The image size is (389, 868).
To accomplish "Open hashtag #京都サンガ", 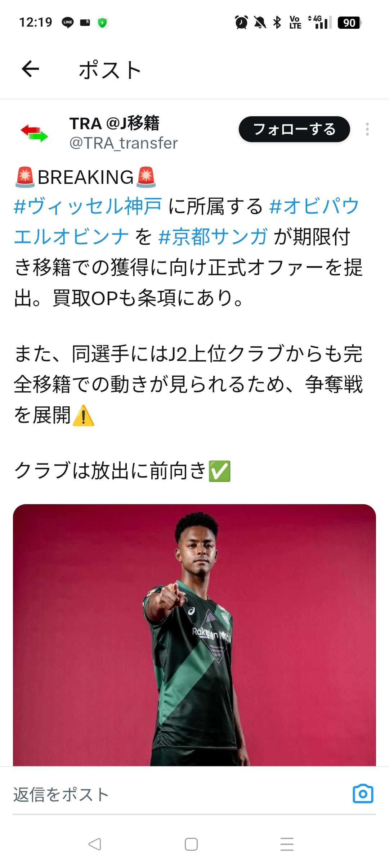I will [213, 237].
